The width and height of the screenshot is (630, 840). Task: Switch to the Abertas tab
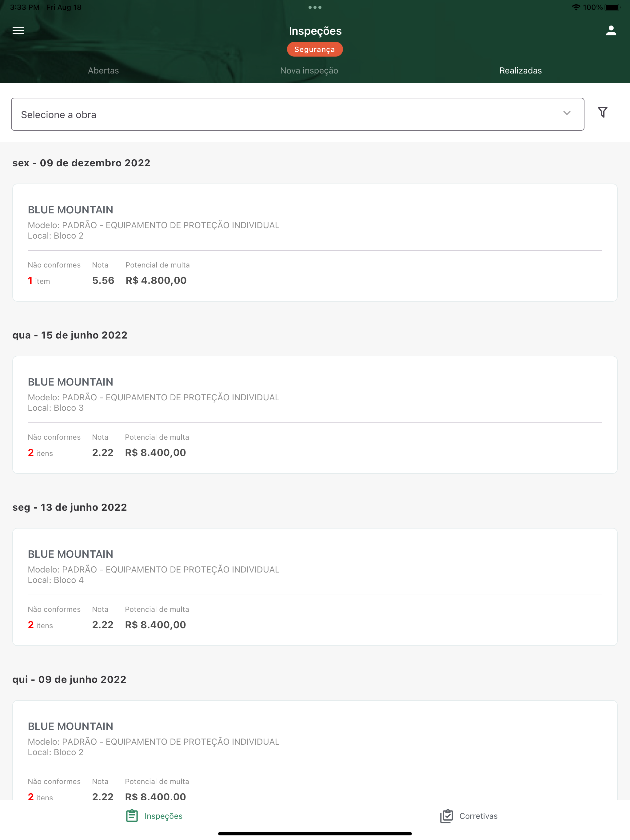tap(103, 71)
